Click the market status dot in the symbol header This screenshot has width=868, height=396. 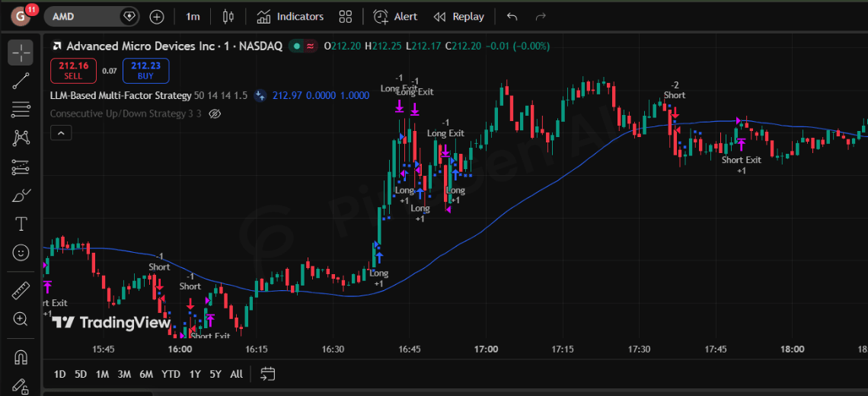pos(297,46)
